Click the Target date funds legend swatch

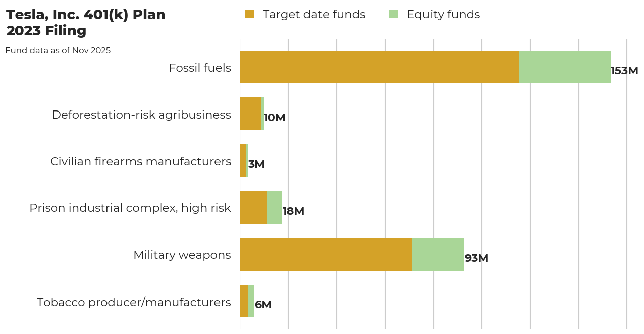click(x=250, y=14)
